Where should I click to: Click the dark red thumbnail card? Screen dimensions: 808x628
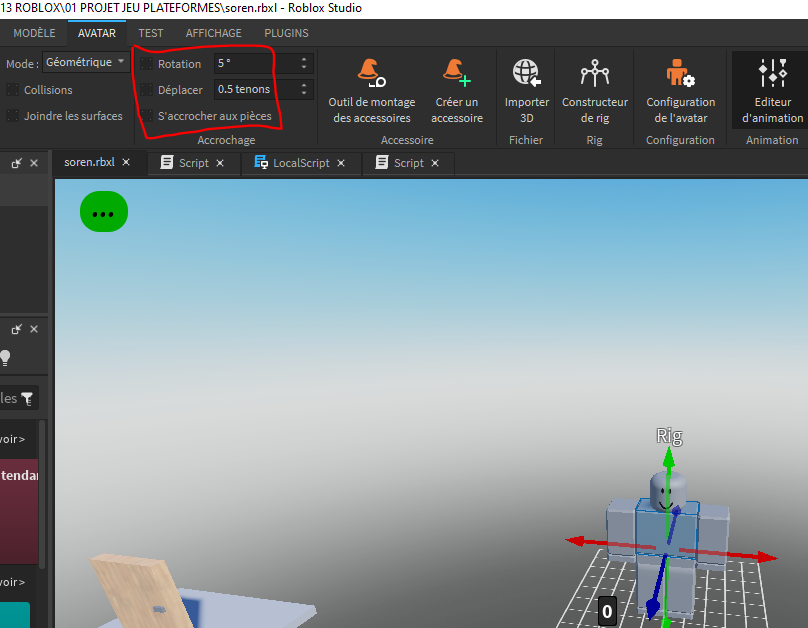pos(19,512)
